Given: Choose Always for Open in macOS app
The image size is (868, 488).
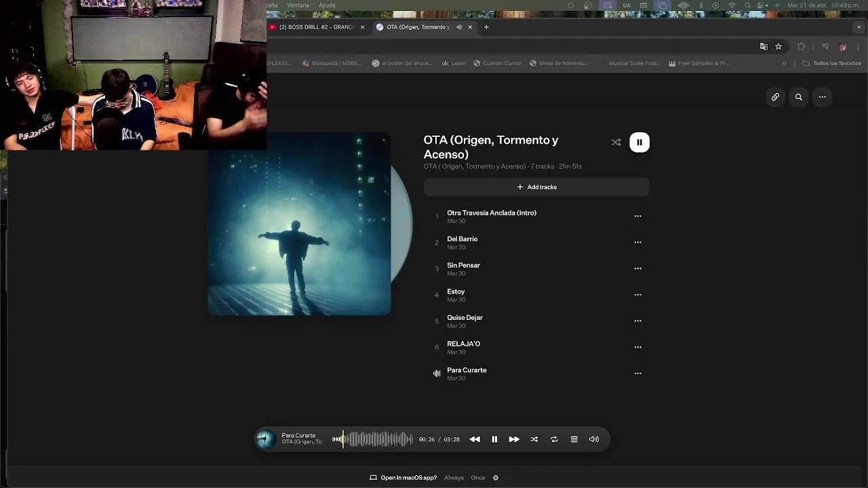Looking at the screenshot, I should pyautogui.click(x=454, y=478).
